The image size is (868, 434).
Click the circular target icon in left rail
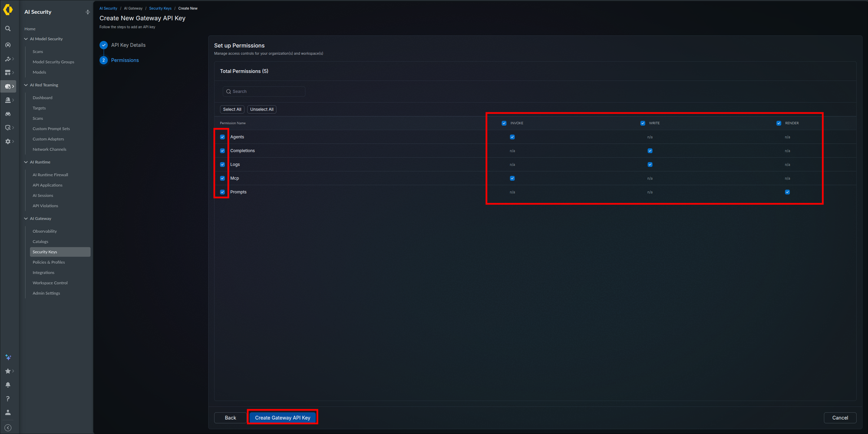(8, 45)
